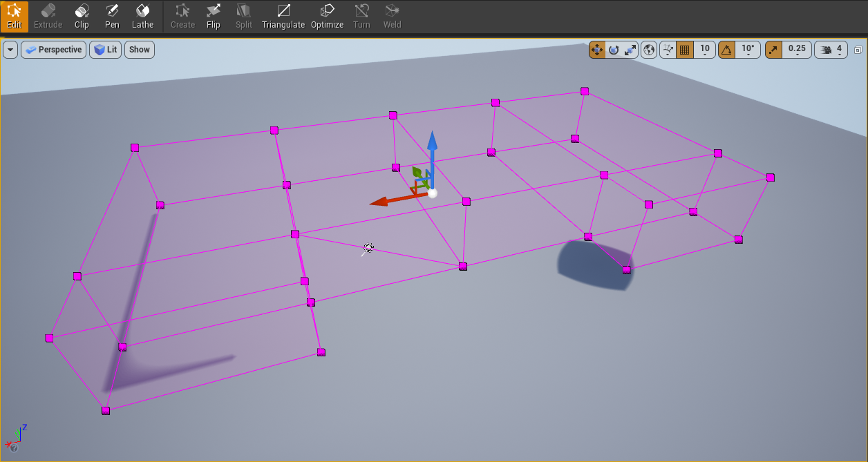Open grid snap size 10 dropdown
868x462 pixels.
[704, 50]
